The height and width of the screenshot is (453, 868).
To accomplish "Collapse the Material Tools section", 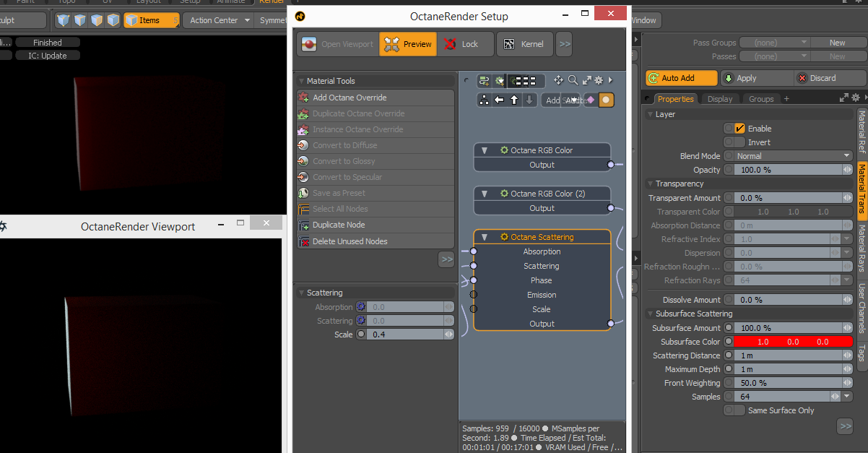I will pyautogui.click(x=301, y=81).
